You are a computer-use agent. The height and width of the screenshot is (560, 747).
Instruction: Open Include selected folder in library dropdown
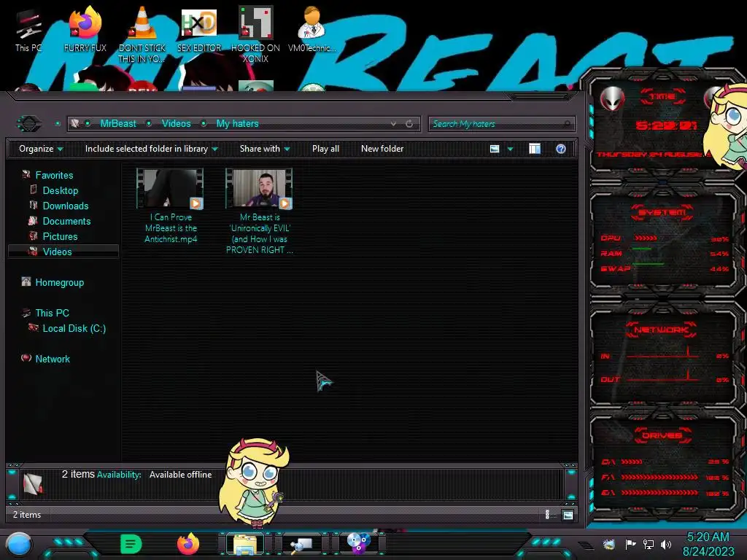coord(151,149)
